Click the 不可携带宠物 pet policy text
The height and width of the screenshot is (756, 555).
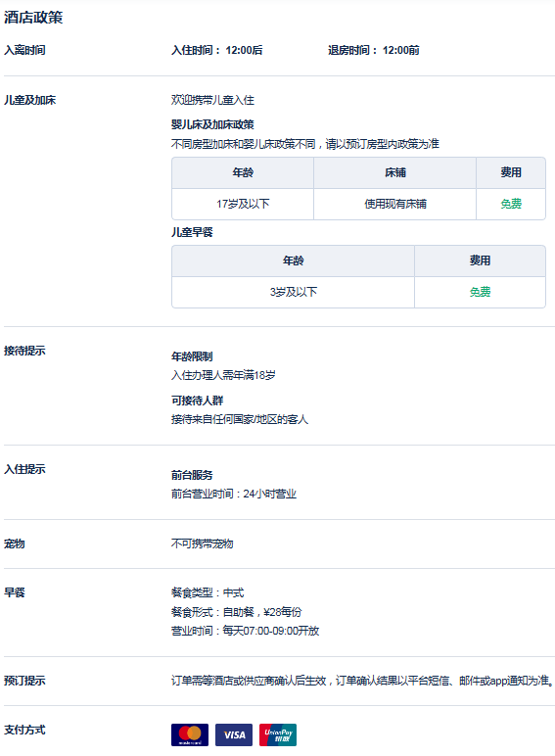202,543
